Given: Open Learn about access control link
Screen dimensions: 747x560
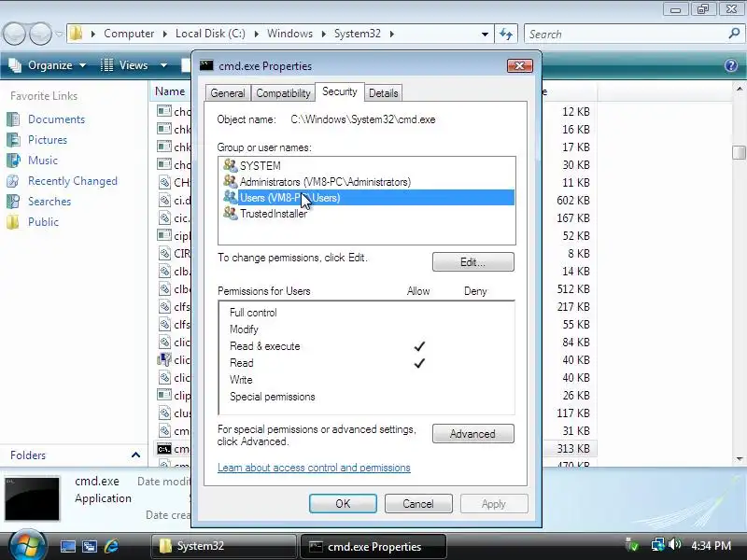Looking at the screenshot, I should 314,468.
